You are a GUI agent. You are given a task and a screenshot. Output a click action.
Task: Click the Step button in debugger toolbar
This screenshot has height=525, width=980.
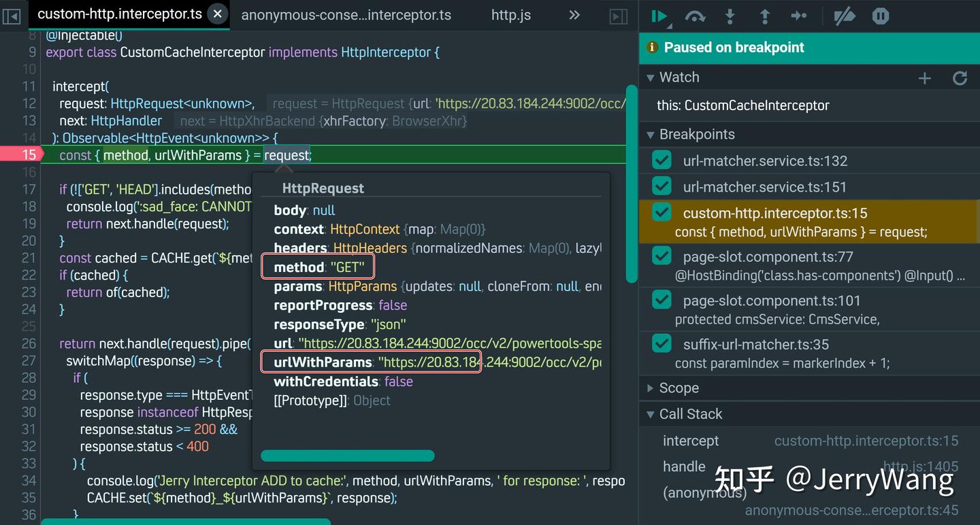click(x=799, y=16)
